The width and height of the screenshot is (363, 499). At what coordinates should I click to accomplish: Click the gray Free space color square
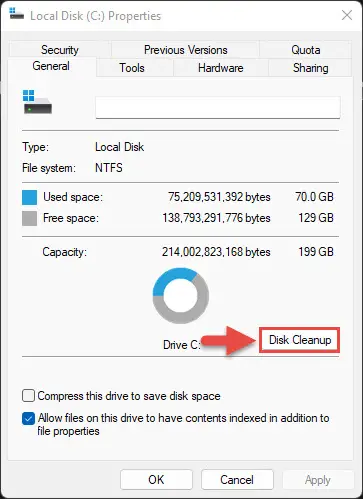tap(29, 219)
